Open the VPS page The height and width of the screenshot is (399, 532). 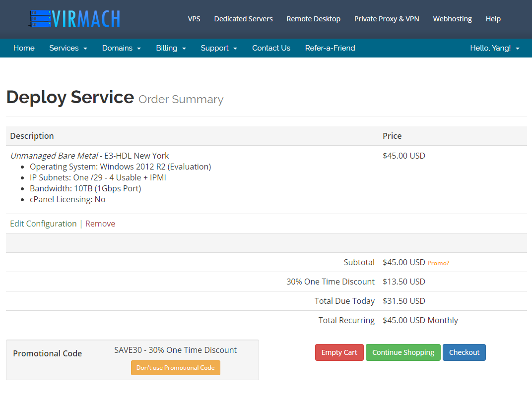194,19
